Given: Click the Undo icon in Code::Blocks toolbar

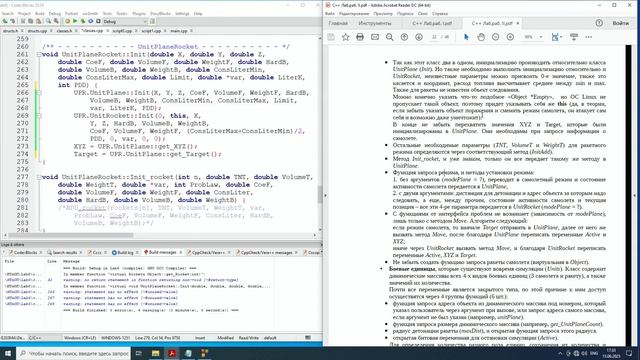Looking at the screenshot, I should pos(4,21).
